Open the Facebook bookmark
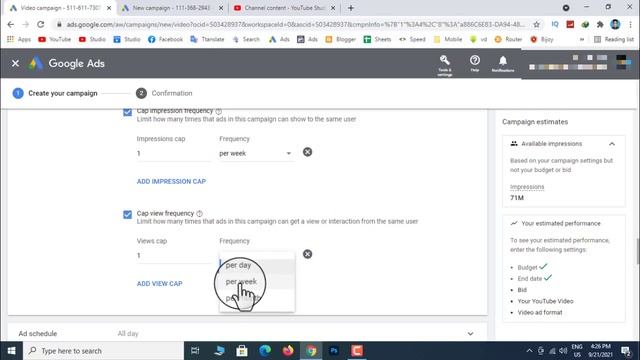 click(x=165, y=39)
